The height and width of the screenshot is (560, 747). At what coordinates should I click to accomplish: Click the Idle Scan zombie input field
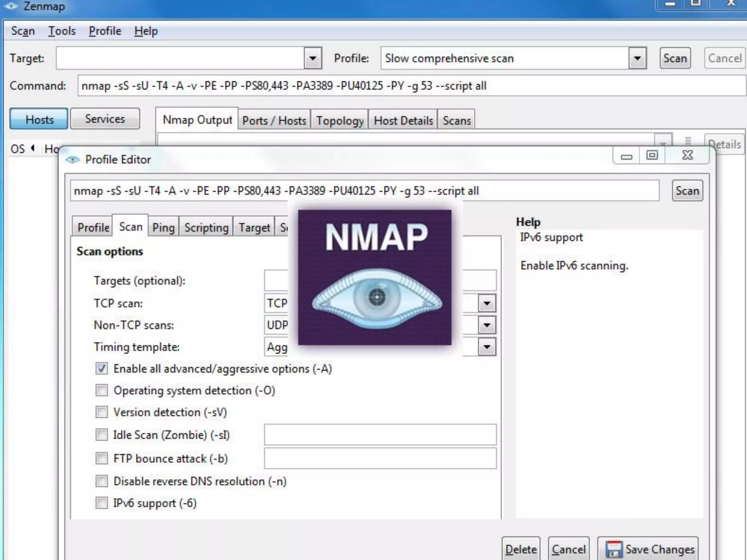click(380, 435)
